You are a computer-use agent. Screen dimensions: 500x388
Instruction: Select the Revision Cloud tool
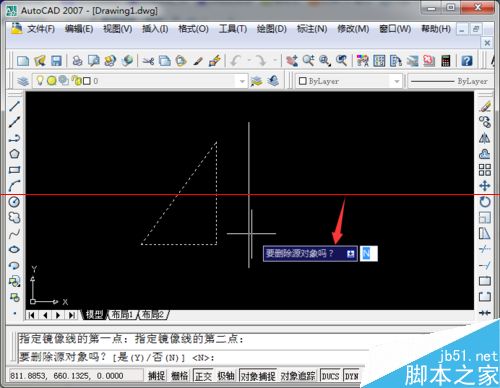tap(14, 218)
